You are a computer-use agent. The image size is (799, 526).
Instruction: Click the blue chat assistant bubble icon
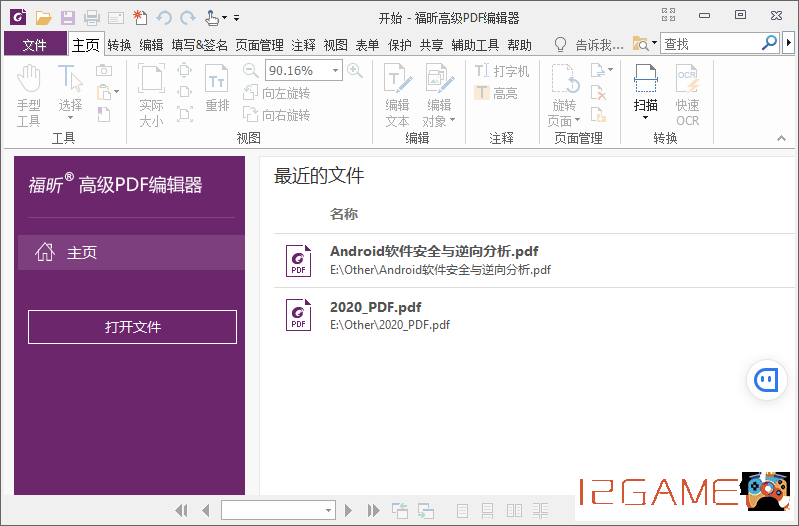[766, 380]
